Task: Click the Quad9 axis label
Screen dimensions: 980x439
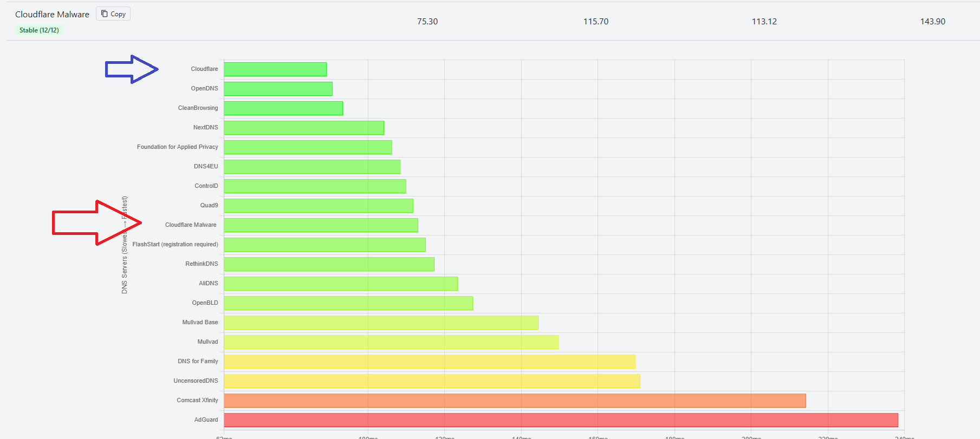Action: (x=209, y=206)
